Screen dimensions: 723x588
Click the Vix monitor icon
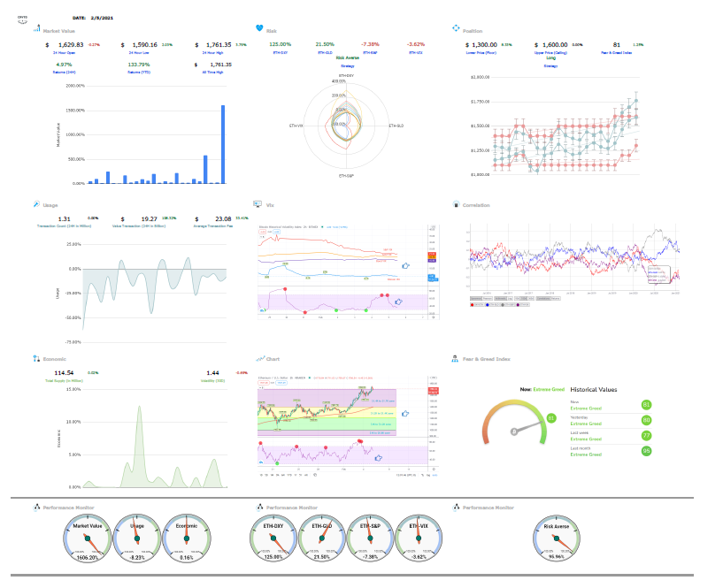[x=258, y=203]
